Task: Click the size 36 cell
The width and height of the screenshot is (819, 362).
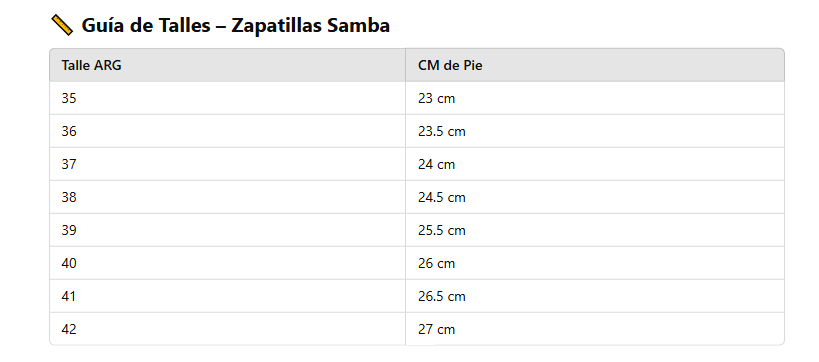Action: tap(227, 131)
